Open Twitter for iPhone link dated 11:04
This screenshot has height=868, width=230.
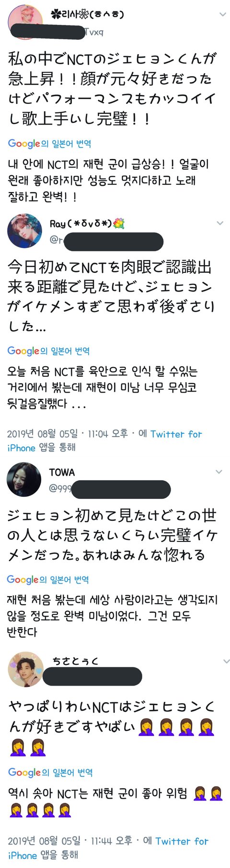pos(104,440)
